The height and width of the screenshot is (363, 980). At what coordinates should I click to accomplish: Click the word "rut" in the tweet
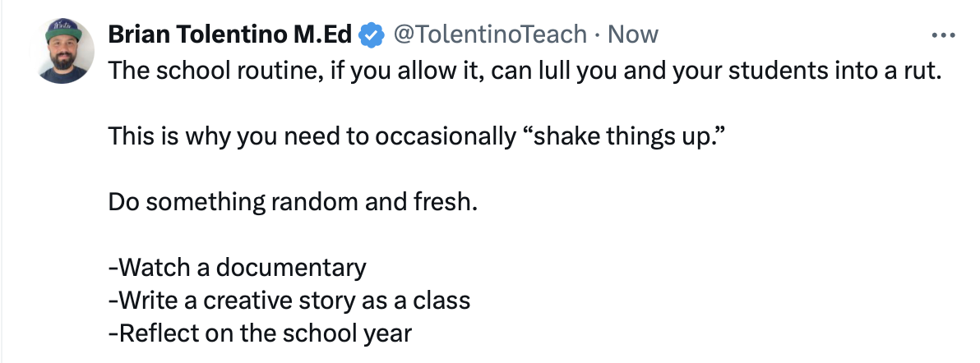tap(921, 71)
